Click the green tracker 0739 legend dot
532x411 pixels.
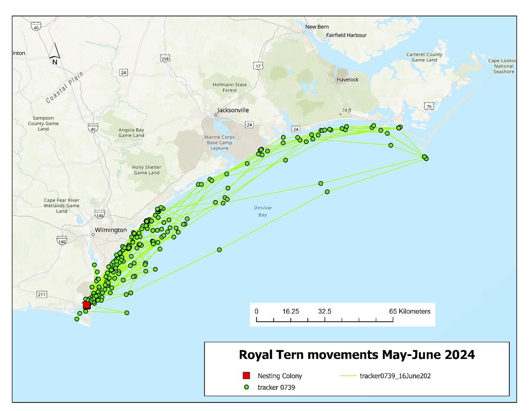[246, 387]
